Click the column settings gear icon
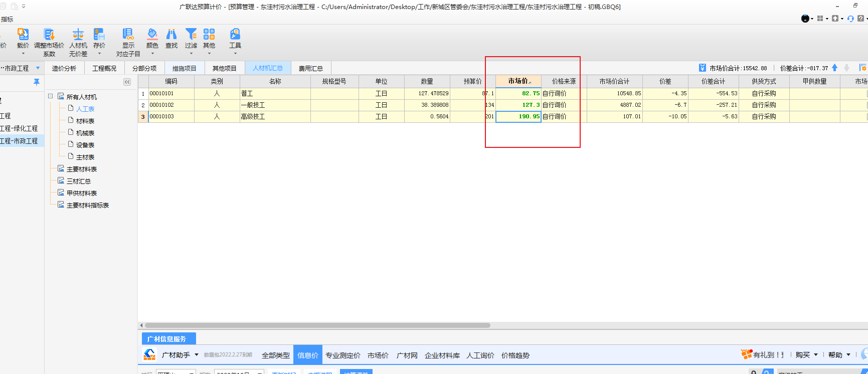 point(862,68)
